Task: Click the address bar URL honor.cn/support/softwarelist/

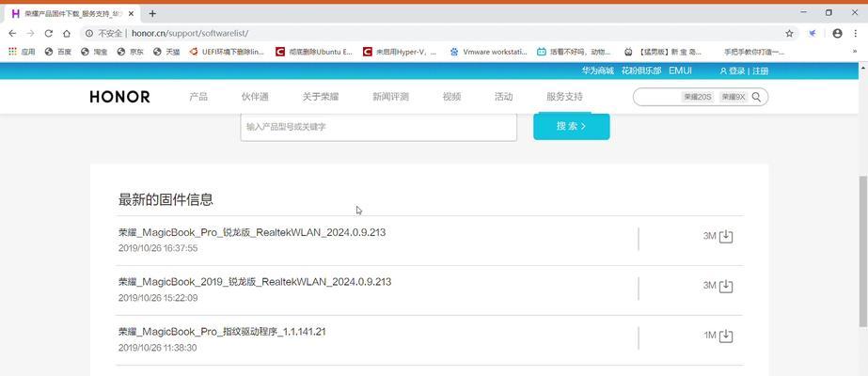Action: [x=190, y=33]
